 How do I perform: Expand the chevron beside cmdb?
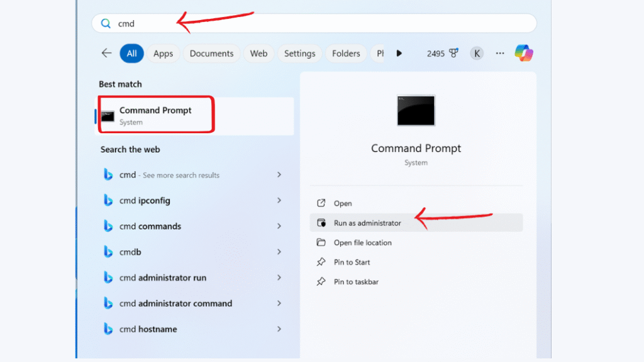pyautogui.click(x=279, y=251)
